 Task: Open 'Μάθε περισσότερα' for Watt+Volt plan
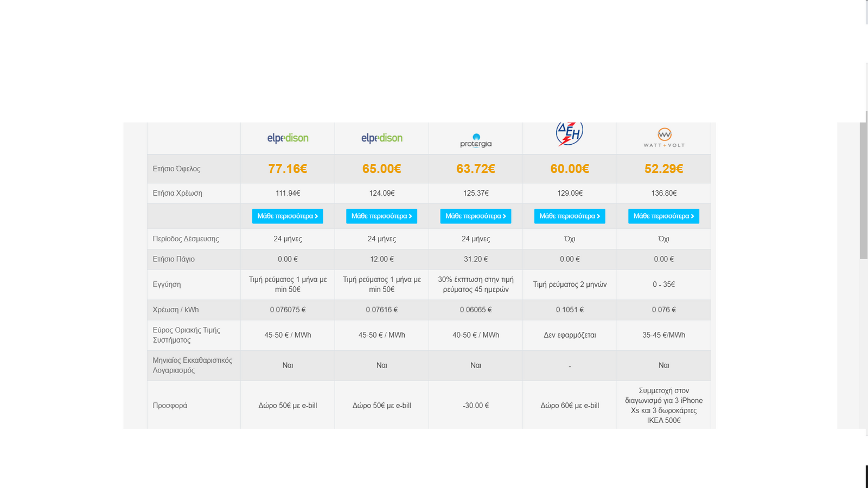point(664,216)
